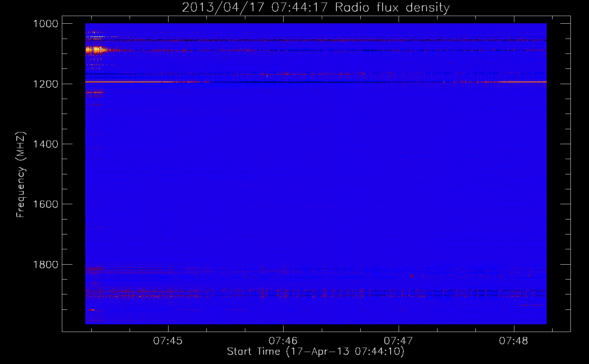Click the 1600 frequency axis label
The image size is (589, 364).
(46, 204)
